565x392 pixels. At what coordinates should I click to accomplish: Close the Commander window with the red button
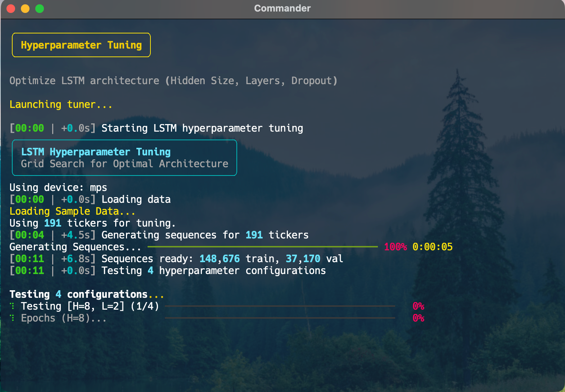pyautogui.click(x=11, y=9)
